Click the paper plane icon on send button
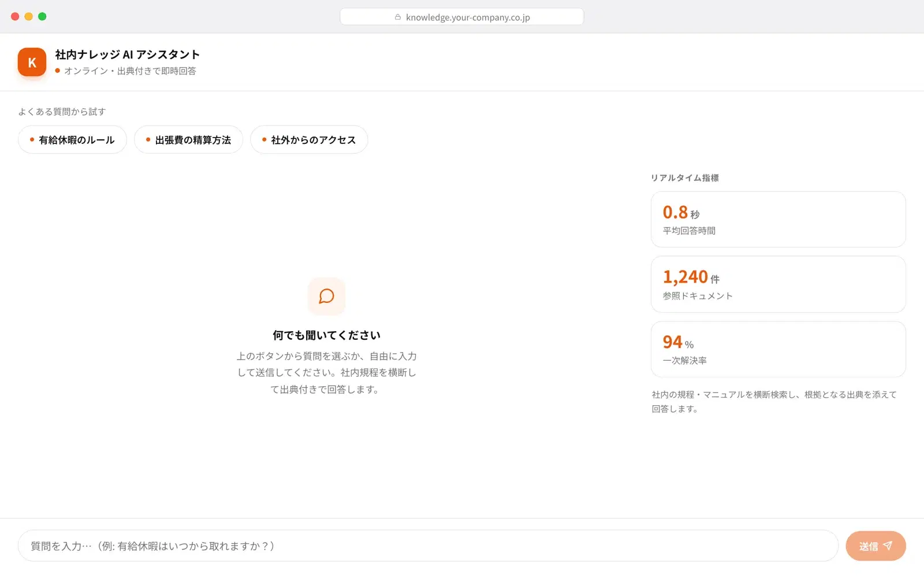924x578 pixels. coord(888,545)
